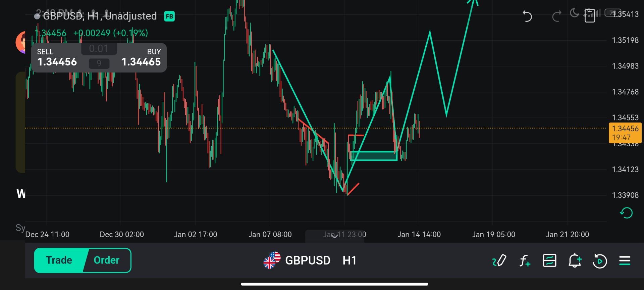
Task: Click the BUY 1.34465 button
Action: [141, 58]
